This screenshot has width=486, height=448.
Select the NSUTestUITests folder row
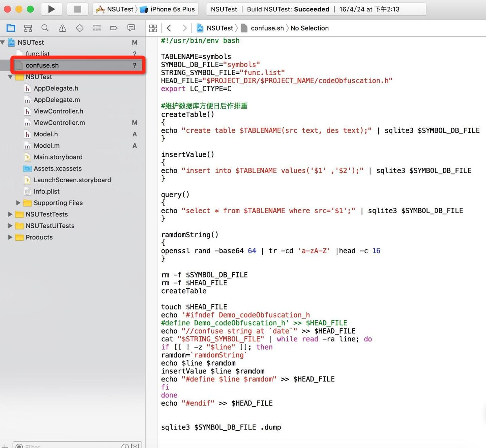pos(73,226)
